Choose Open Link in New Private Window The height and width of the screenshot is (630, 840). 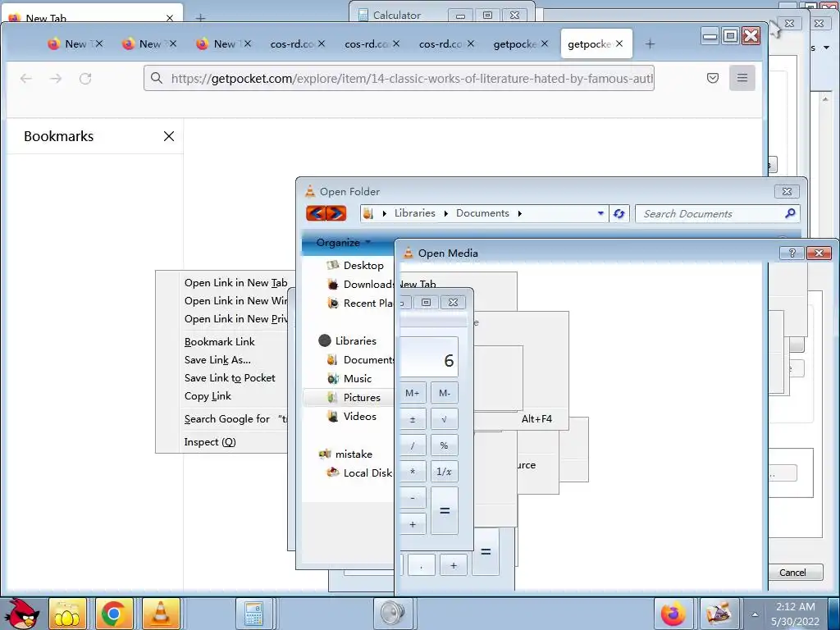pos(235,319)
